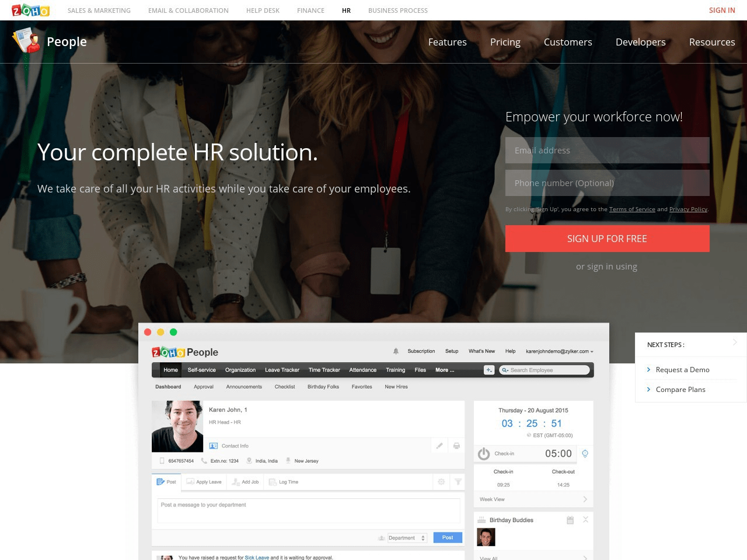Open the Resources page
The height and width of the screenshot is (560, 747).
(712, 42)
